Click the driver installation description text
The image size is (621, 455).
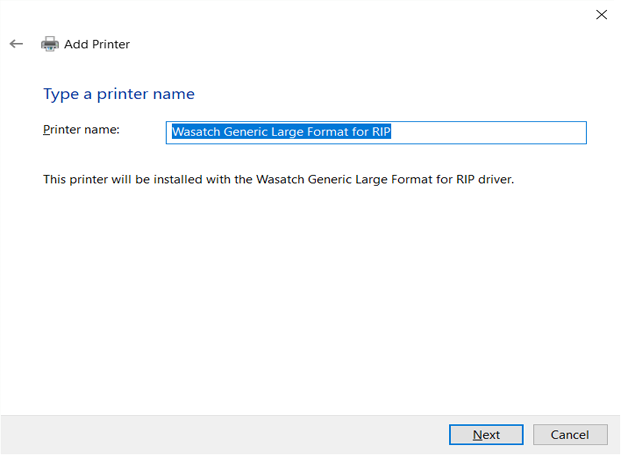click(x=278, y=179)
